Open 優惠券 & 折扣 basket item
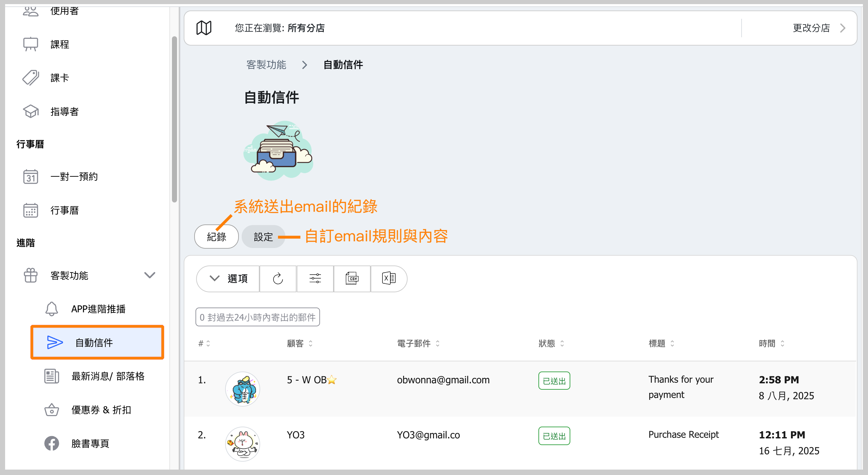Viewport: 868px width, 475px height. (x=101, y=410)
